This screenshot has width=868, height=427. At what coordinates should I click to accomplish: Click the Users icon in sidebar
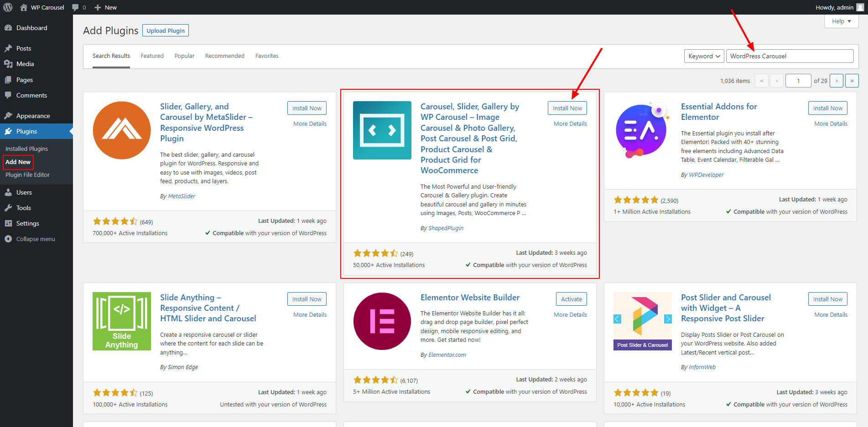8,192
